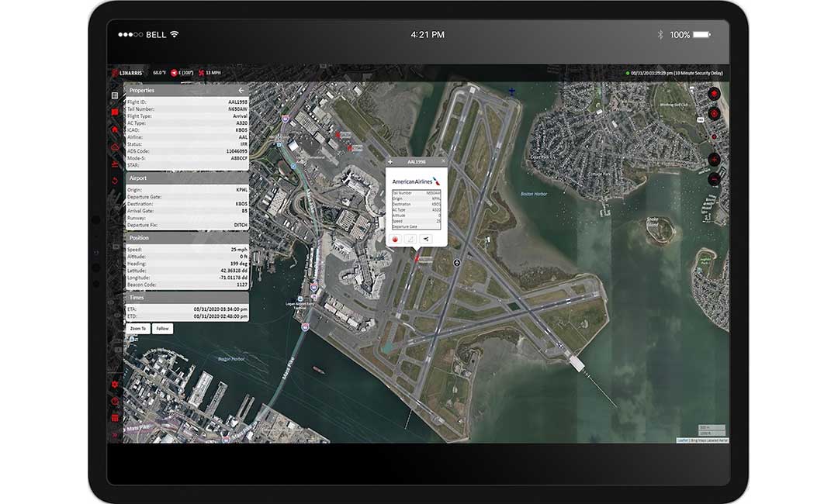838x504 pixels.
Task: Click the red help circle icon in sidebar
Action: 114,402
